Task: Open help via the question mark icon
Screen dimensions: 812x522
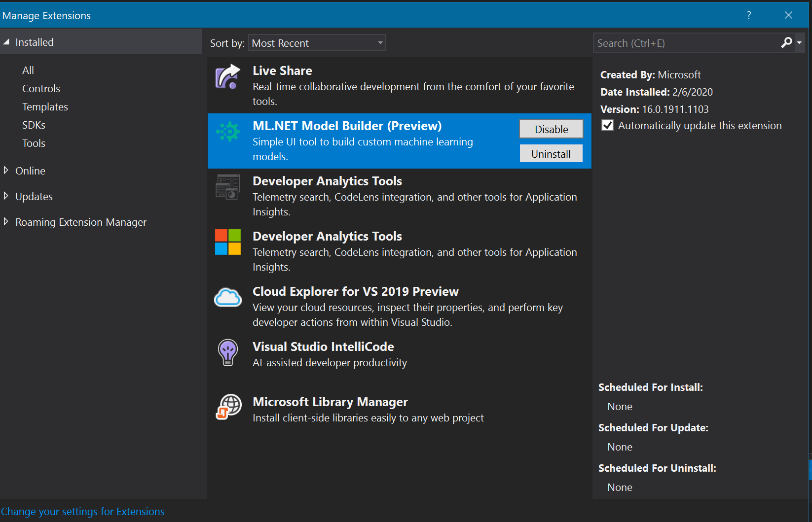Action: point(748,15)
